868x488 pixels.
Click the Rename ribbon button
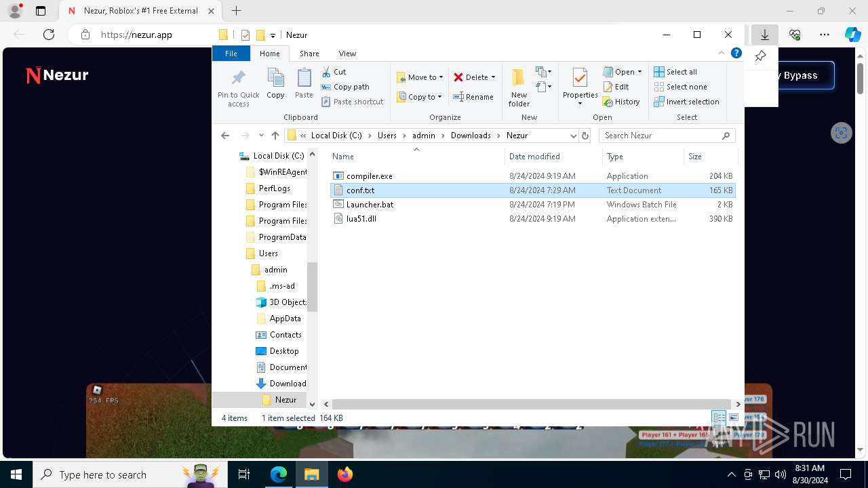tap(473, 97)
